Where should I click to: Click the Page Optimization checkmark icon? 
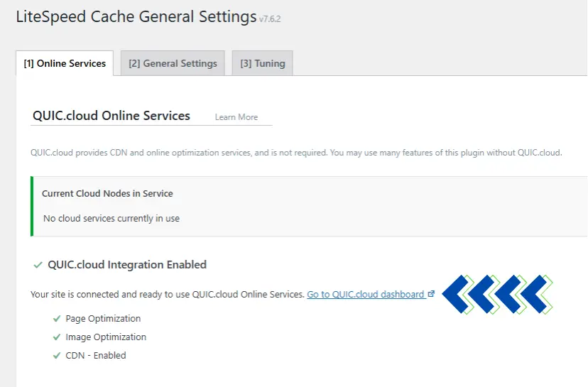(56, 319)
